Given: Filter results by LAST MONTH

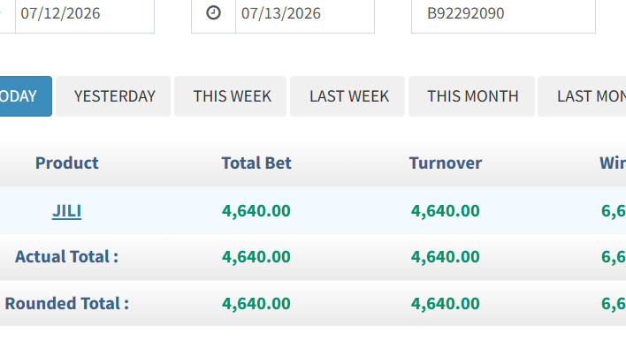Looking at the screenshot, I should tap(582, 96).
